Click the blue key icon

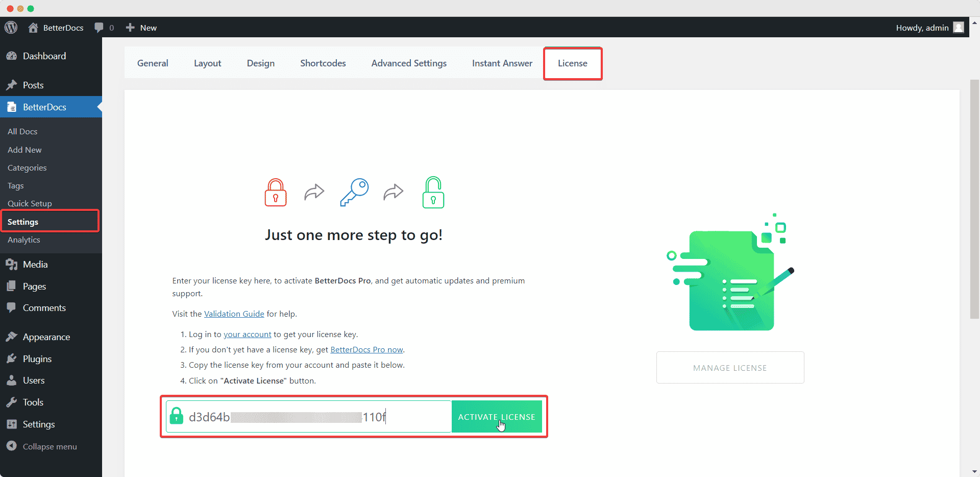click(354, 193)
